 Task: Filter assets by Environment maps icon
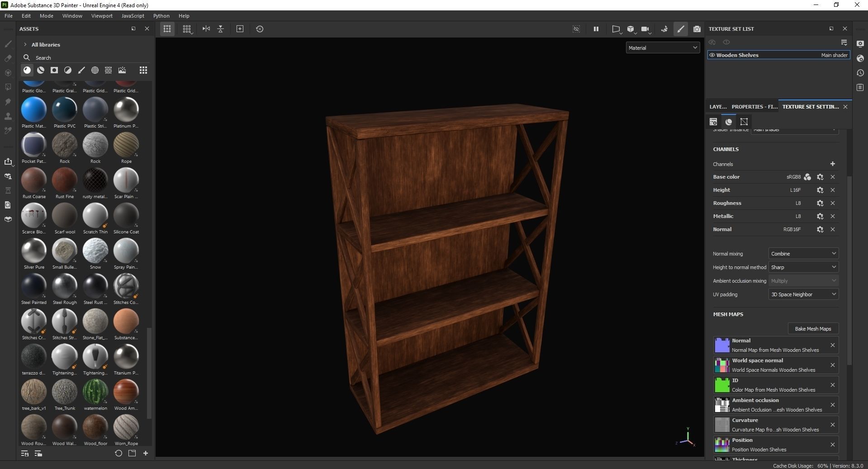pyautogui.click(x=122, y=70)
